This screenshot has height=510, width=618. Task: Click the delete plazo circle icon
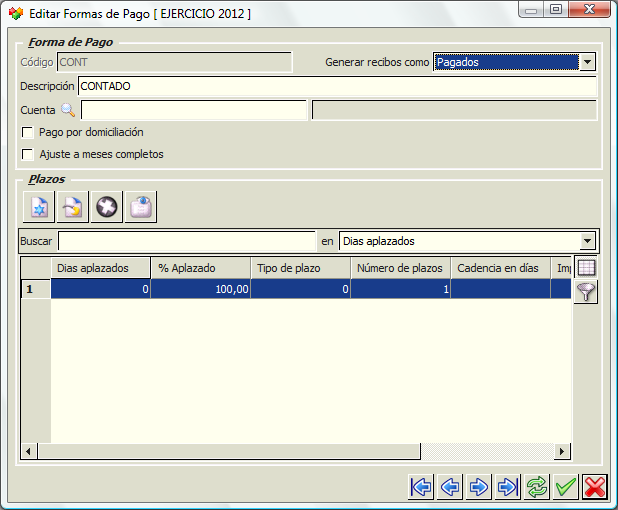click(107, 207)
